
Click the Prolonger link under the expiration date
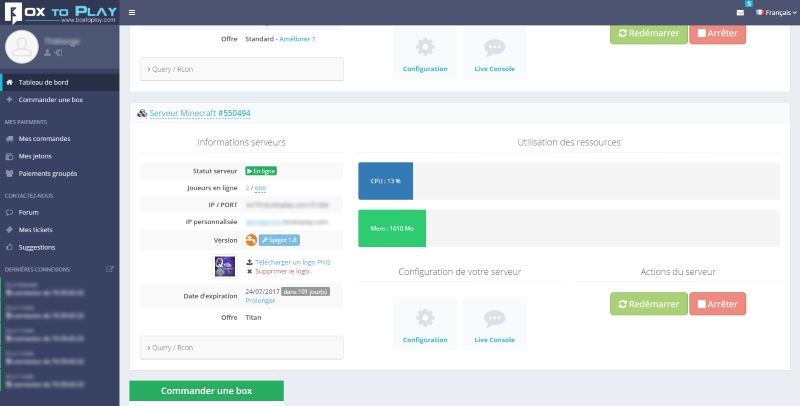pos(260,301)
